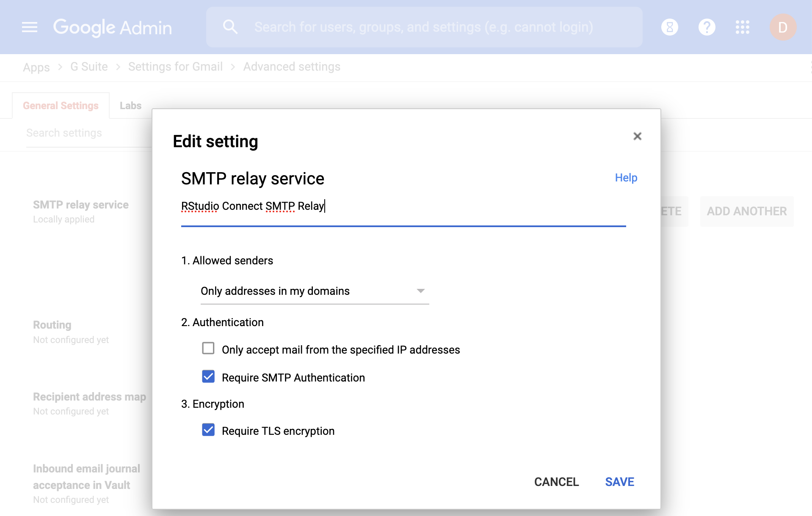
Task: Save the SMTP relay setting
Action: (x=619, y=482)
